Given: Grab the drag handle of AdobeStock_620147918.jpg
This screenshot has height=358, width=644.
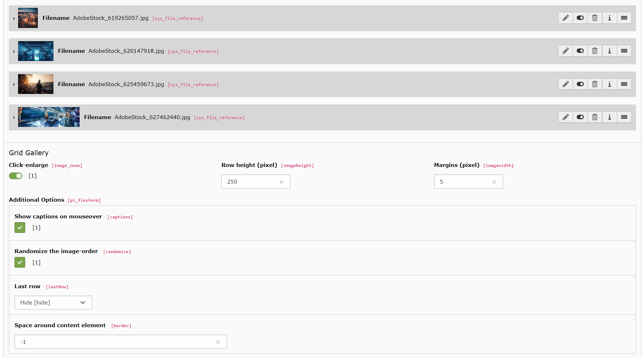Looking at the screenshot, I should point(624,51).
